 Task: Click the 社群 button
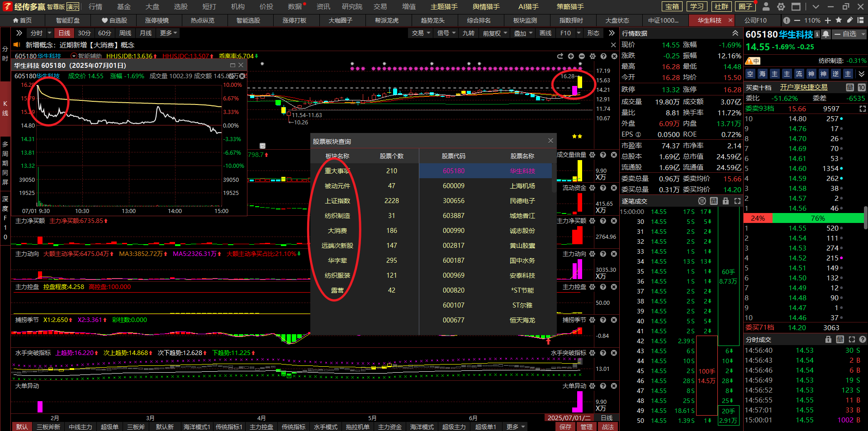coord(721,6)
